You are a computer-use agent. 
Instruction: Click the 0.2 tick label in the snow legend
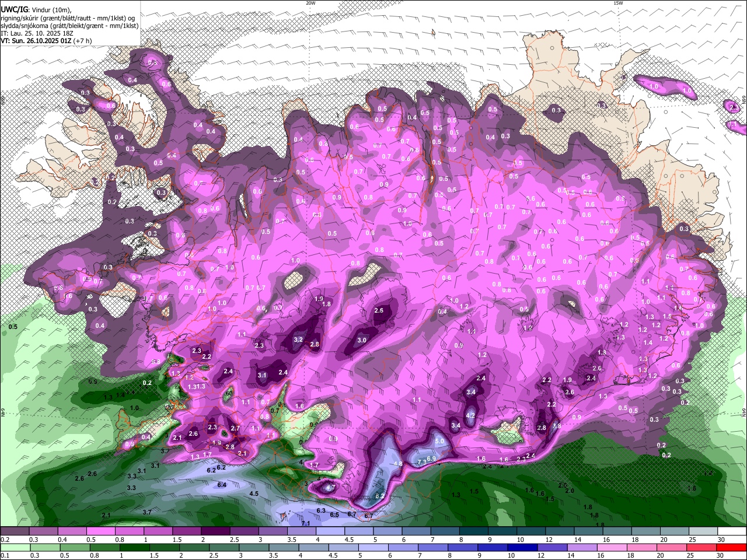5,540
